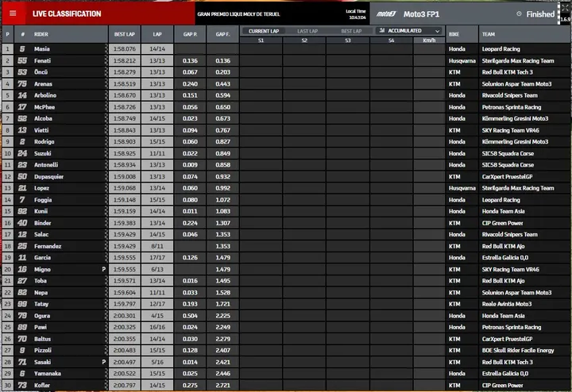Click the Lap column header

click(157, 34)
